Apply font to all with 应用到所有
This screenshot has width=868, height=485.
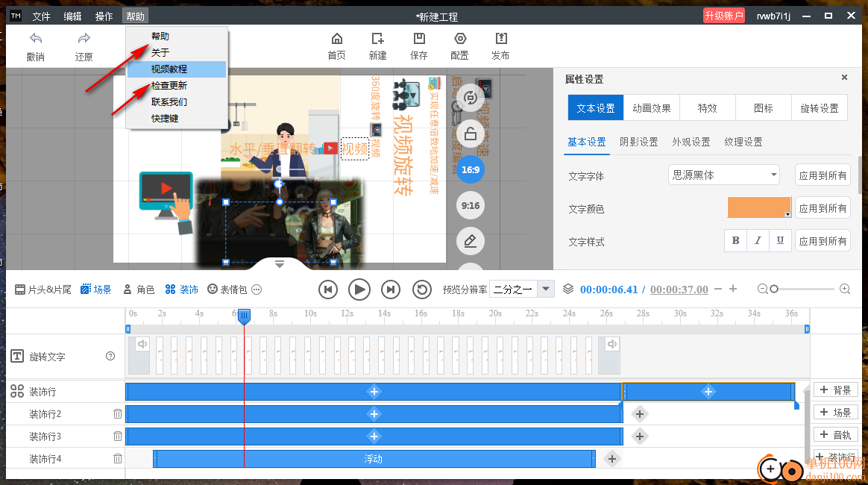(823, 175)
